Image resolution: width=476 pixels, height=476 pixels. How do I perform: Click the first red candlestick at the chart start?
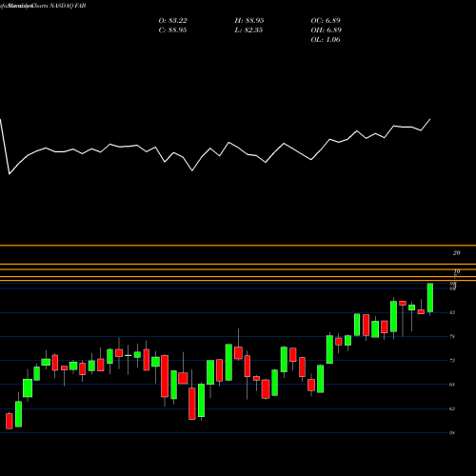tap(10, 421)
